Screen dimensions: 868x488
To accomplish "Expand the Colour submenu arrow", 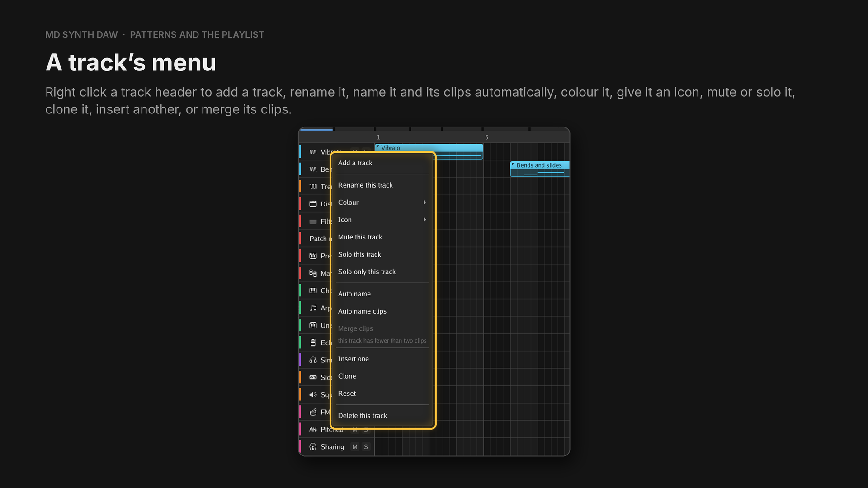I will pyautogui.click(x=425, y=202).
